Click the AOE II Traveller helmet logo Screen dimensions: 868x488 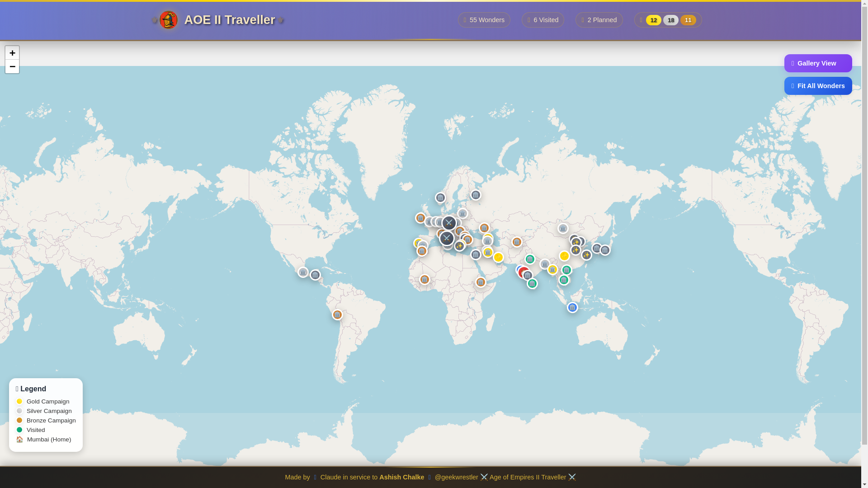click(168, 20)
